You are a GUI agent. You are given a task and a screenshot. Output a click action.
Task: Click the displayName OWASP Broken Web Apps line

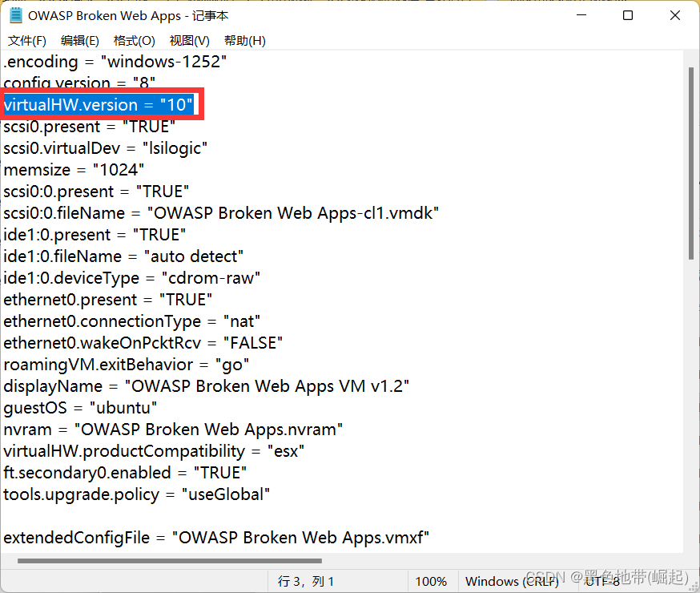pyautogui.click(x=207, y=386)
